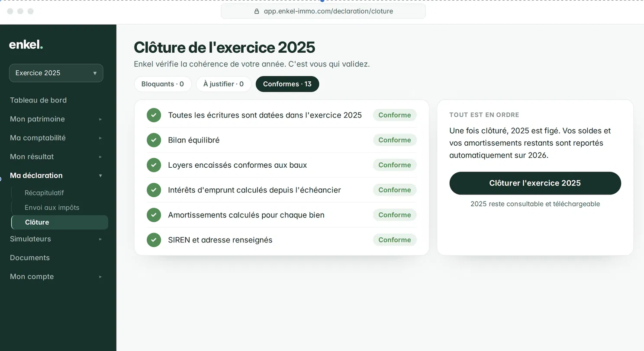Click the Clôture de l'exercice 2025 title

pos(225,47)
